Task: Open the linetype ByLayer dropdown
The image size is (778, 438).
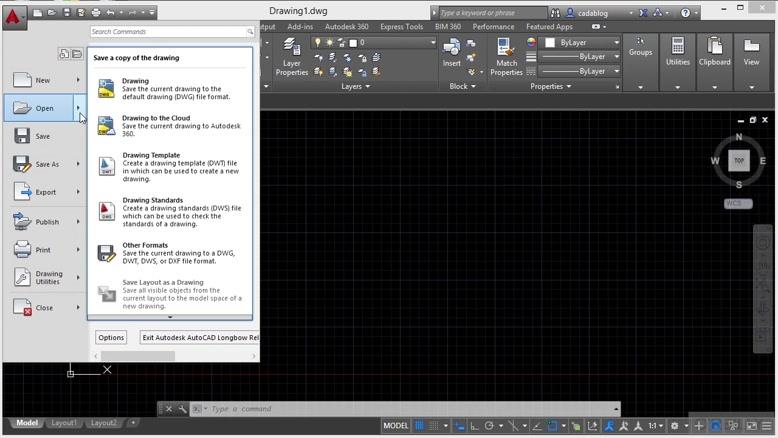Action: 580,71
